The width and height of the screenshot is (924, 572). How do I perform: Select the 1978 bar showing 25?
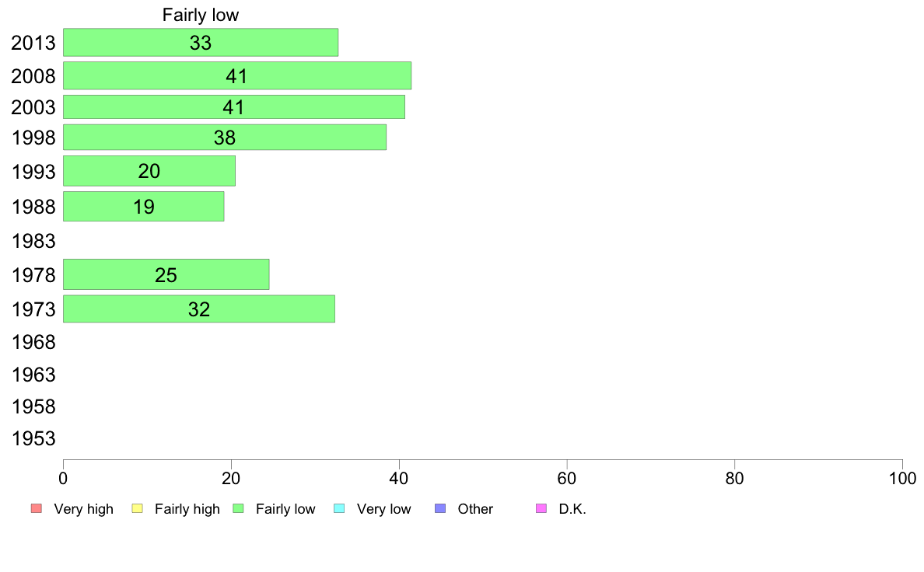[x=166, y=274]
